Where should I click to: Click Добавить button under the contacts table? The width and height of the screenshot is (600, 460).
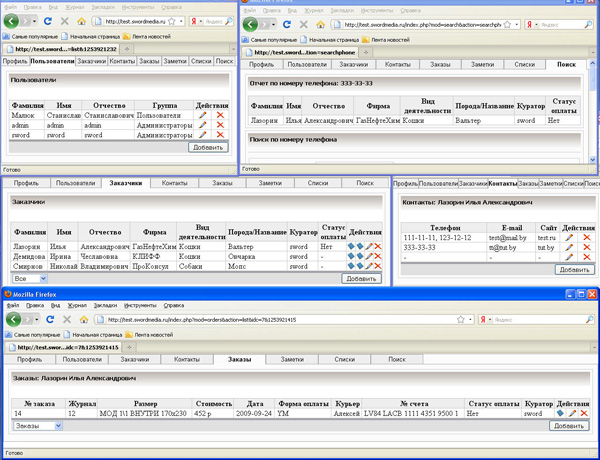coord(574,269)
